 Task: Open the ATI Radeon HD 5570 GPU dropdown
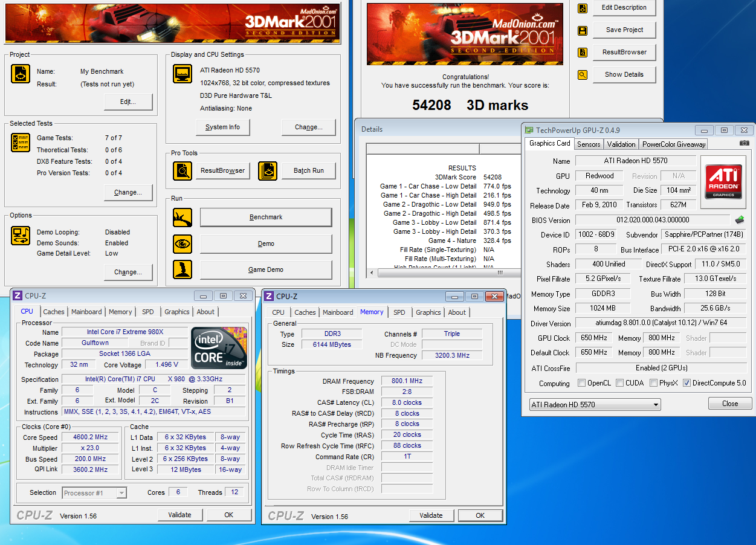click(x=595, y=404)
